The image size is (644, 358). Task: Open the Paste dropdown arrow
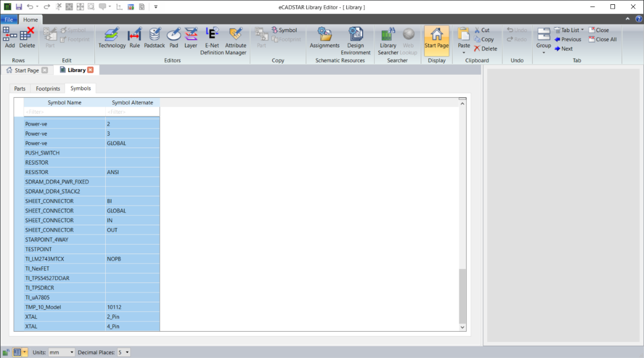[464, 52]
